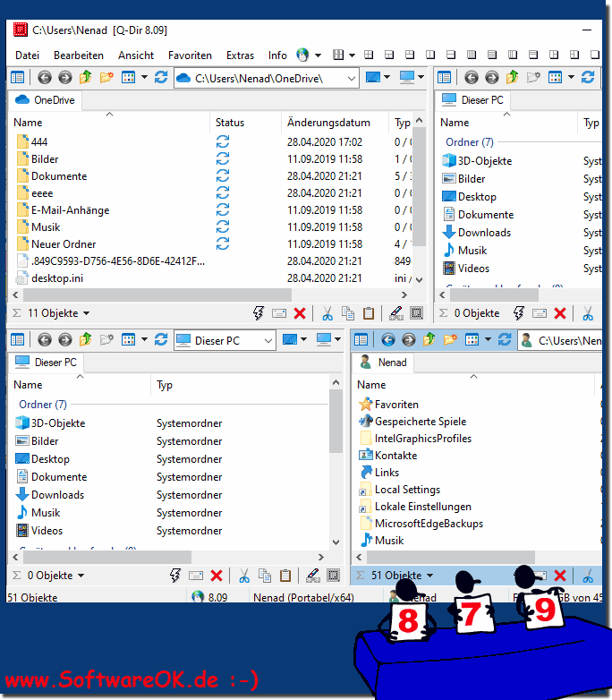This screenshot has width=612, height=700.
Task: Select the Dokumente folder in OneDrive pane
Action: coord(59,176)
